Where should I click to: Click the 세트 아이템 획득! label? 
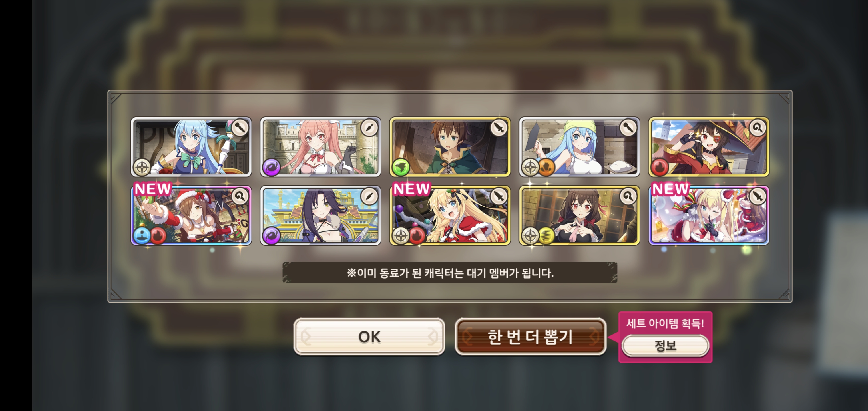[665, 323]
